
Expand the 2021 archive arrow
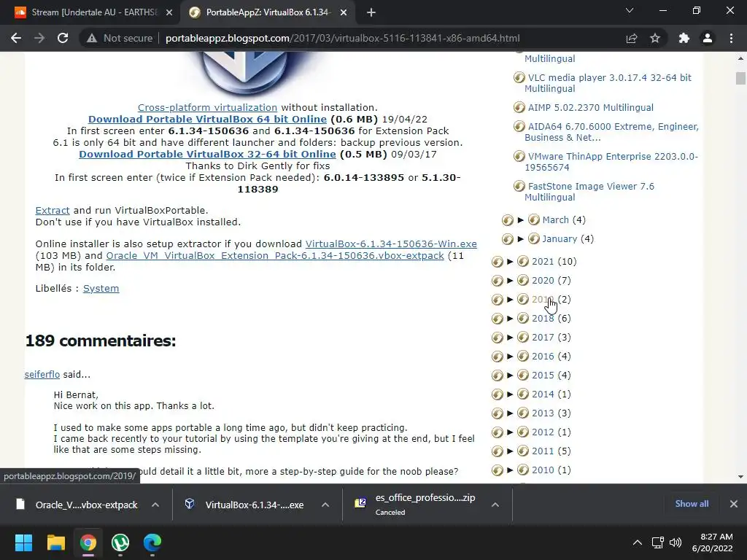(x=510, y=262)
